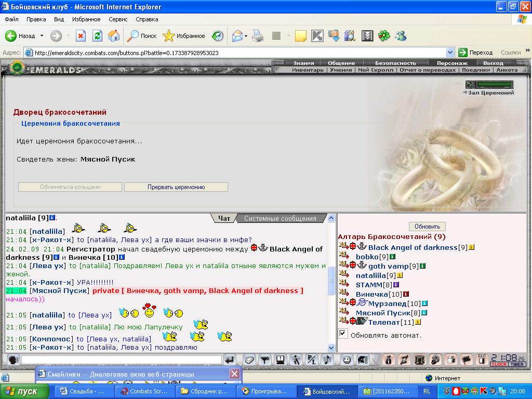Click the anchor clan icon beside goth vamp

362,264
